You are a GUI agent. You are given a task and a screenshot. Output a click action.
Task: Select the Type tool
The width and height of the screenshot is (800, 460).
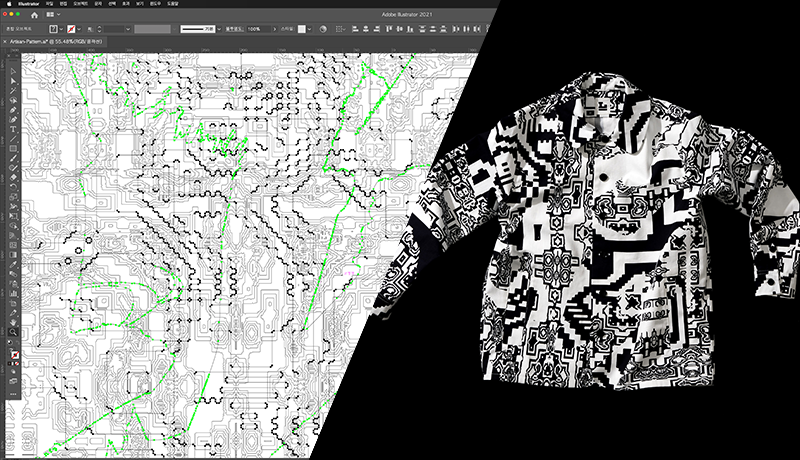point(13,130)
